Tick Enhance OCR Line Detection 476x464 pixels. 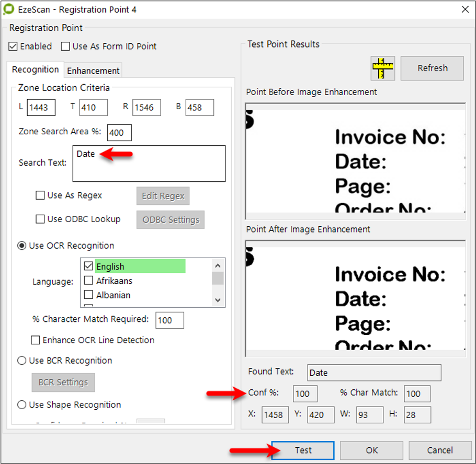[x=36, y=340]
